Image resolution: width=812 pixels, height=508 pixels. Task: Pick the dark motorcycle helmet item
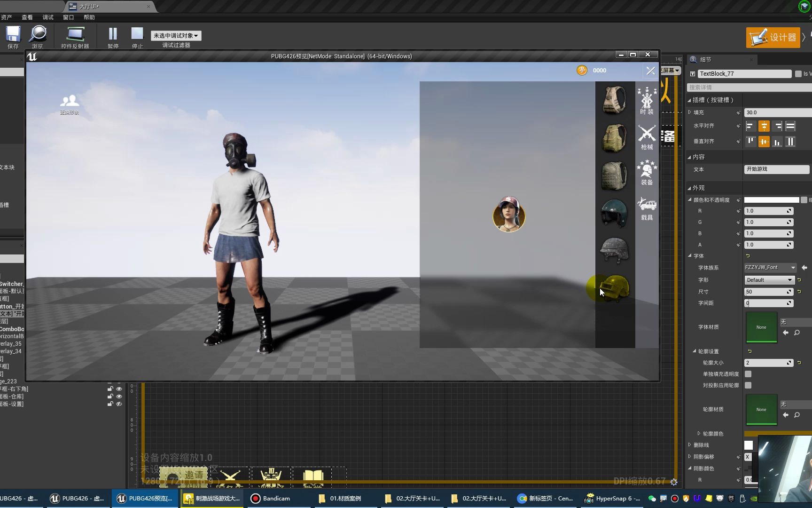(x=614, y=213)
